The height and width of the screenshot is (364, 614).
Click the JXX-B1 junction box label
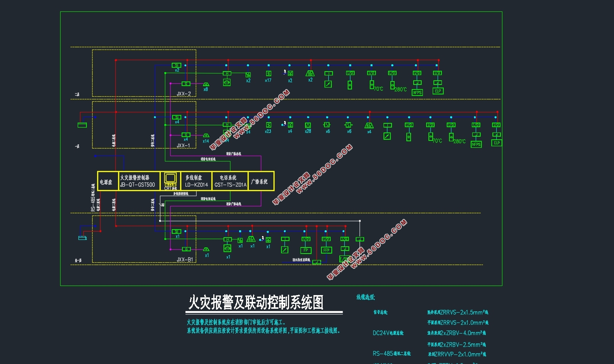coord(185,260)
